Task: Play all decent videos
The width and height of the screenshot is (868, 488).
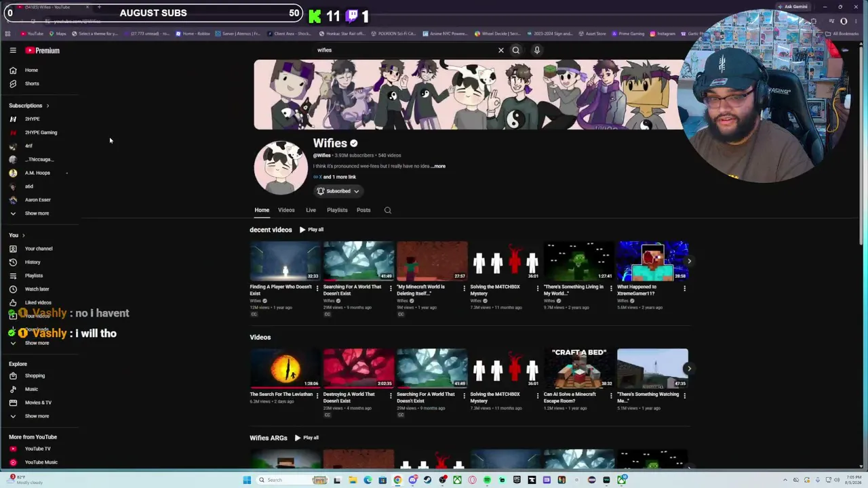Action: tap(312, 230)
